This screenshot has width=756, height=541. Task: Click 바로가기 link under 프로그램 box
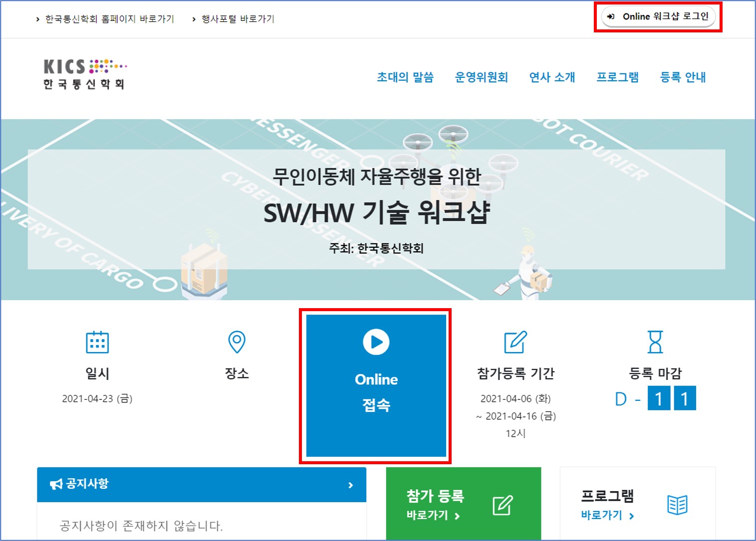607,516
